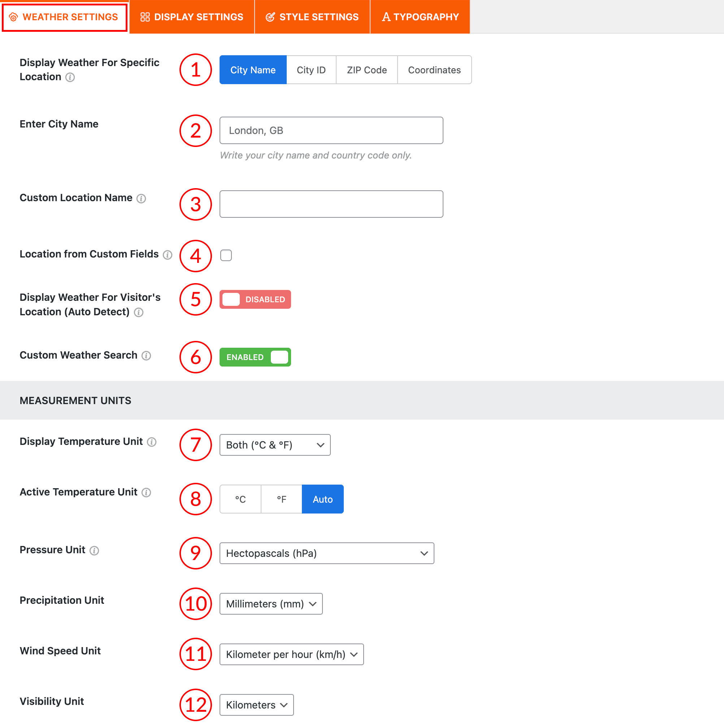The width and height of the screenshot is (724, 728).
Task: Switch to the Typography tab
Action: pyautogui.click(x=420, y=17)
